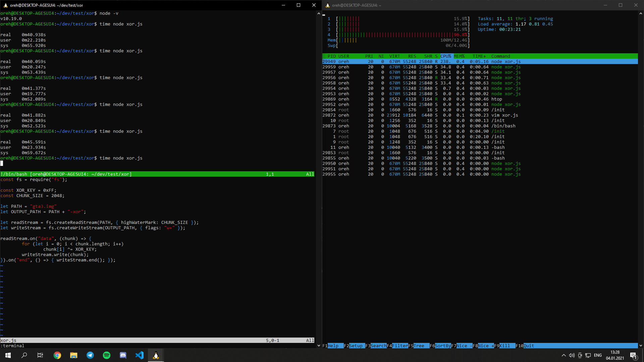Open the notification center icon

633,355
